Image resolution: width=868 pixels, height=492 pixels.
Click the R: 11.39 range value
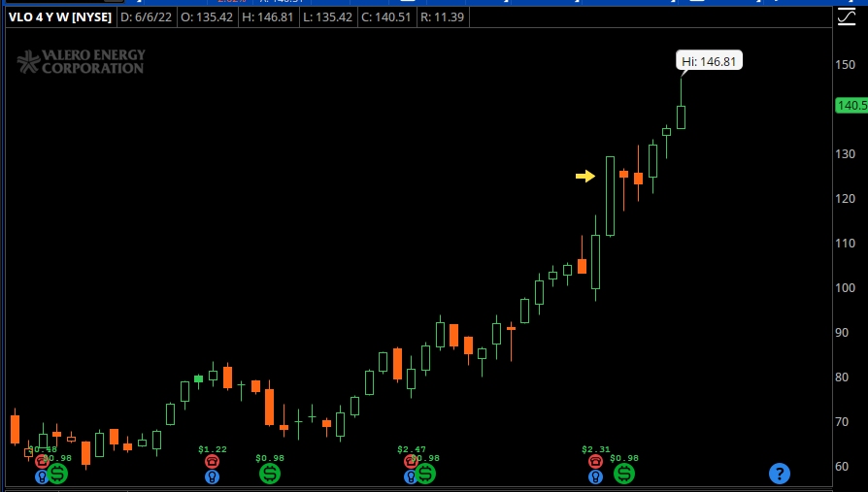443,17
